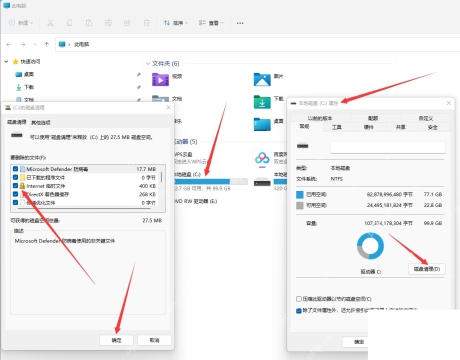Click the drive label input field in Properties
The height and width of the screenshot is (360, 460).
[x=388, y=147]
